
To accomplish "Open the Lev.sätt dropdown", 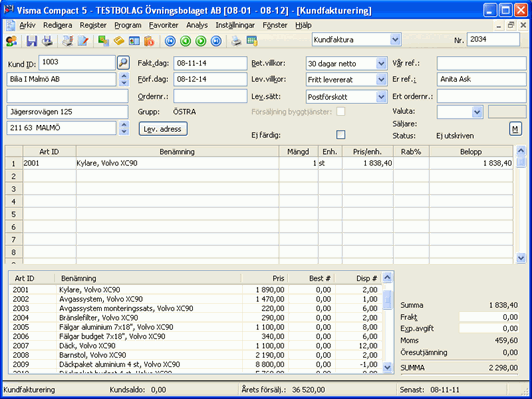I will [381, 97].
